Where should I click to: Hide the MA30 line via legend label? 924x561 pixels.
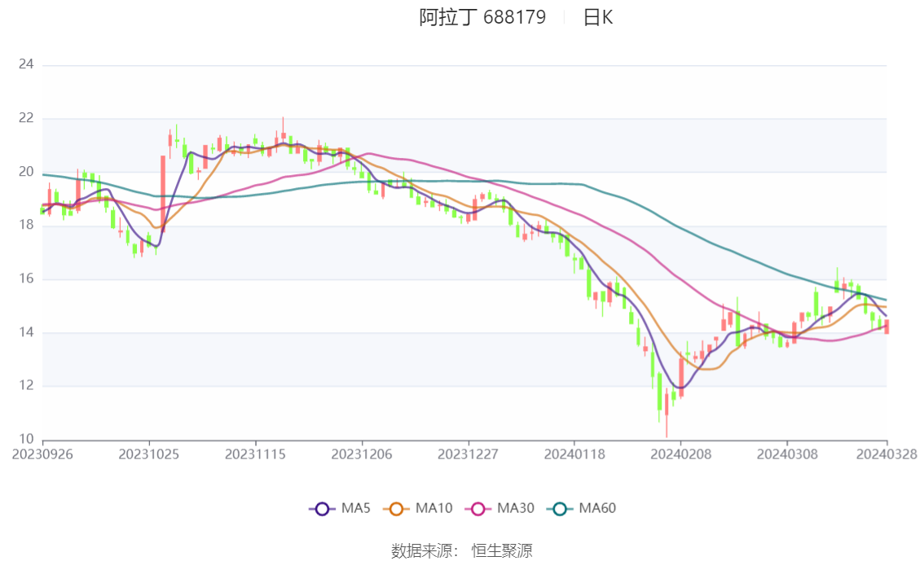[516, 509]
